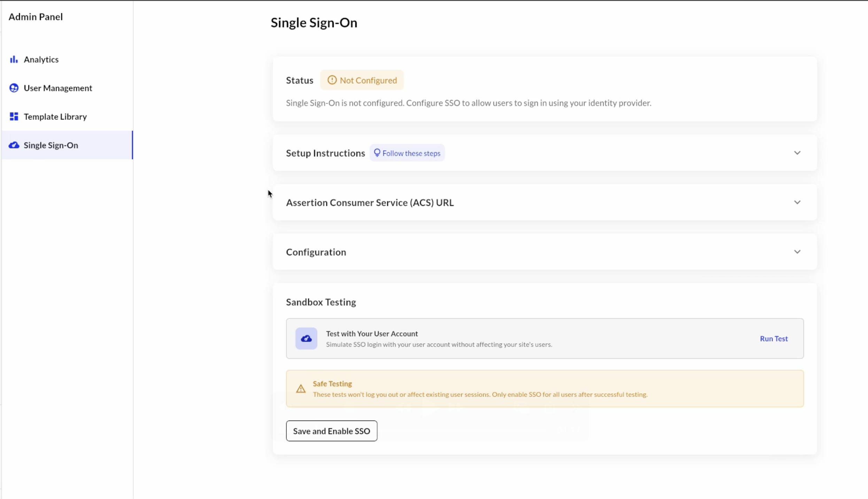The height and width of the screenshot is (499, 868).
Task: Expand the Setup Instructions chevron
Action: [797, 153]
